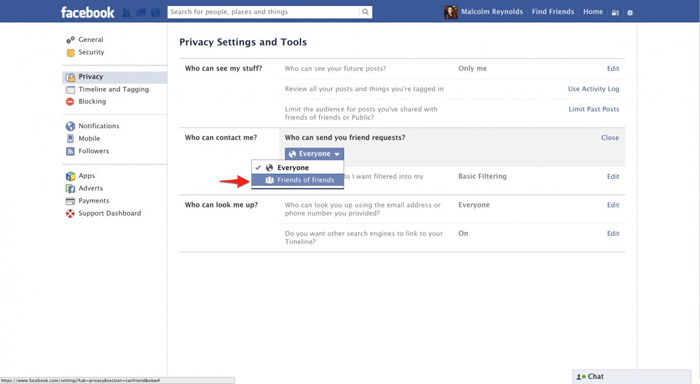Open friend requests icon in top bar
Viewport: 700px width, 384px height.
(126, 13)
